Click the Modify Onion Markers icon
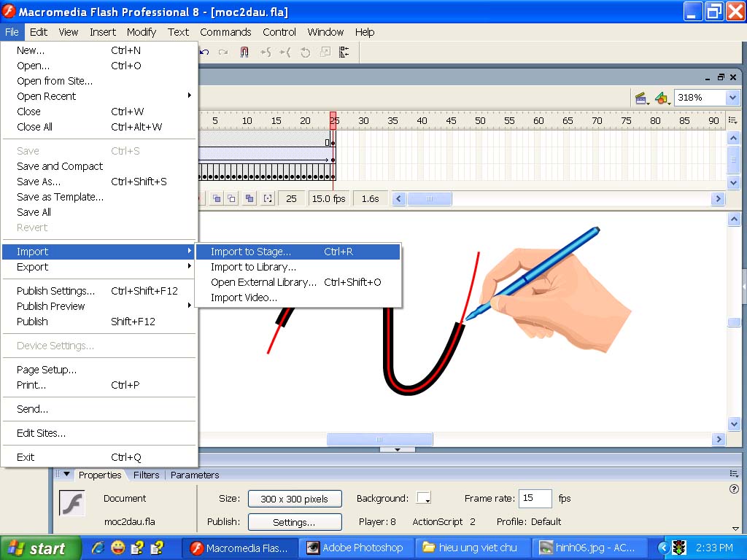 tap(268, 198)
